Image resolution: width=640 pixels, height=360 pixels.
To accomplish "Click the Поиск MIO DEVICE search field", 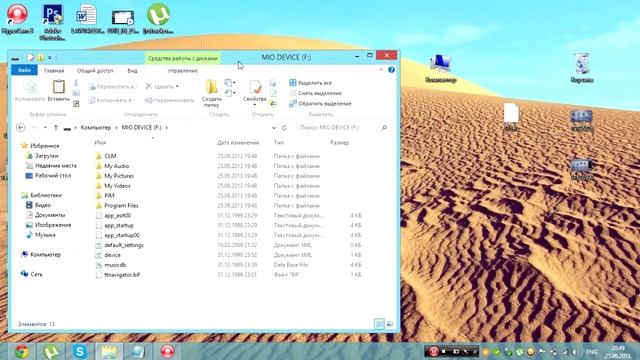I will tap(343, 128).
